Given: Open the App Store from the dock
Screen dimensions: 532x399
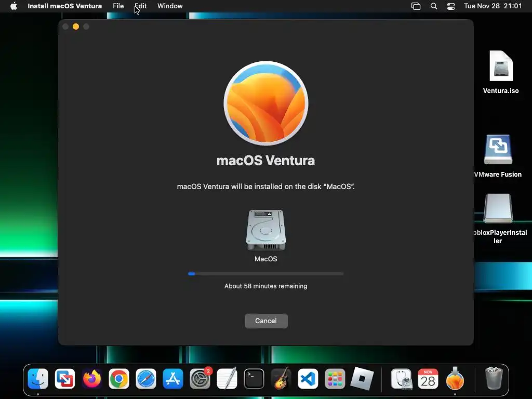Looking at the screenshot, I should 173,379.
